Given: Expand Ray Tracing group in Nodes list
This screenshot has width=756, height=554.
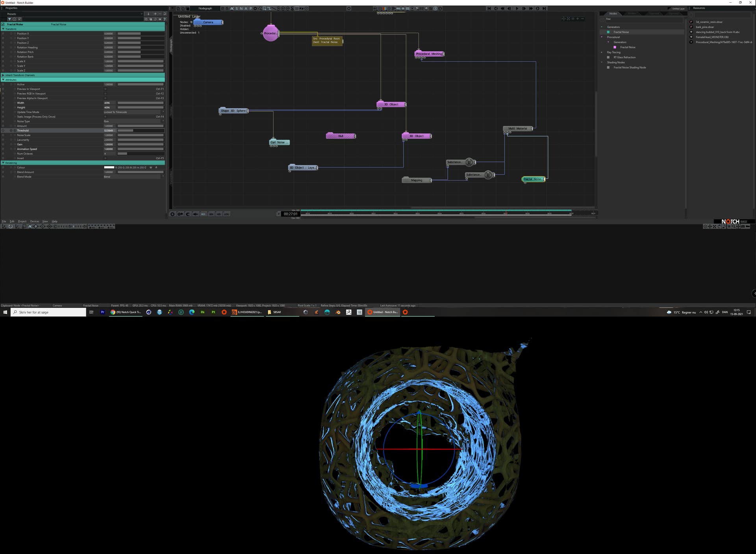Looking at the screenshot, I should (x=602, y=52).
